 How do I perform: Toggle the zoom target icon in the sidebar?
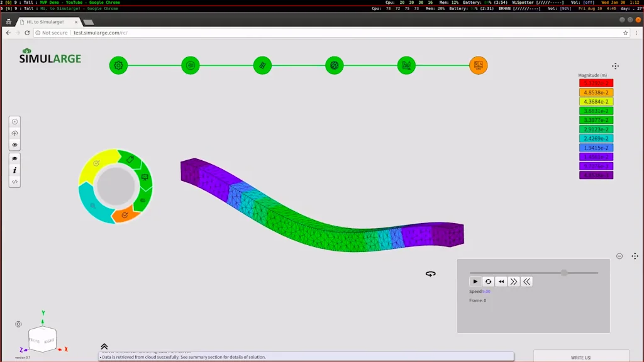coord(14,121)
